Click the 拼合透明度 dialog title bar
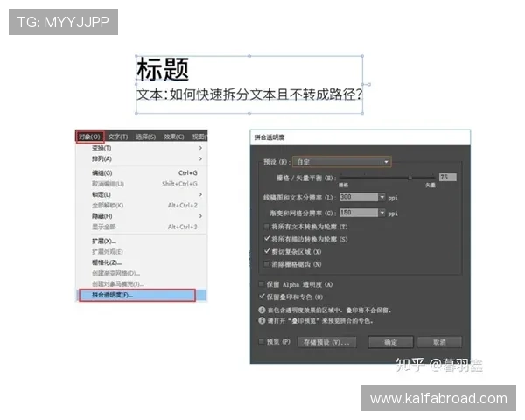Viewport: 525px width, 420px height. 360,137
